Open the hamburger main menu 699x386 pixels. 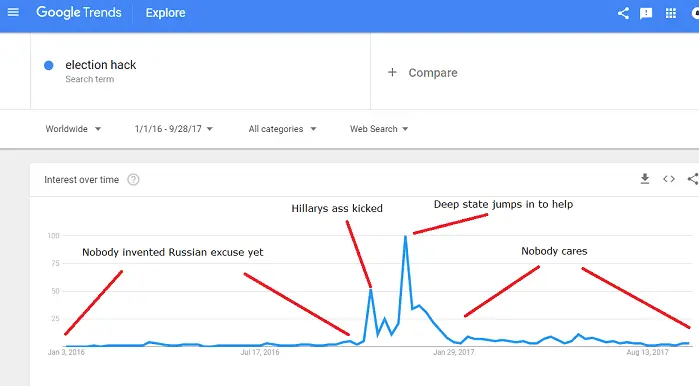[13, 12]
